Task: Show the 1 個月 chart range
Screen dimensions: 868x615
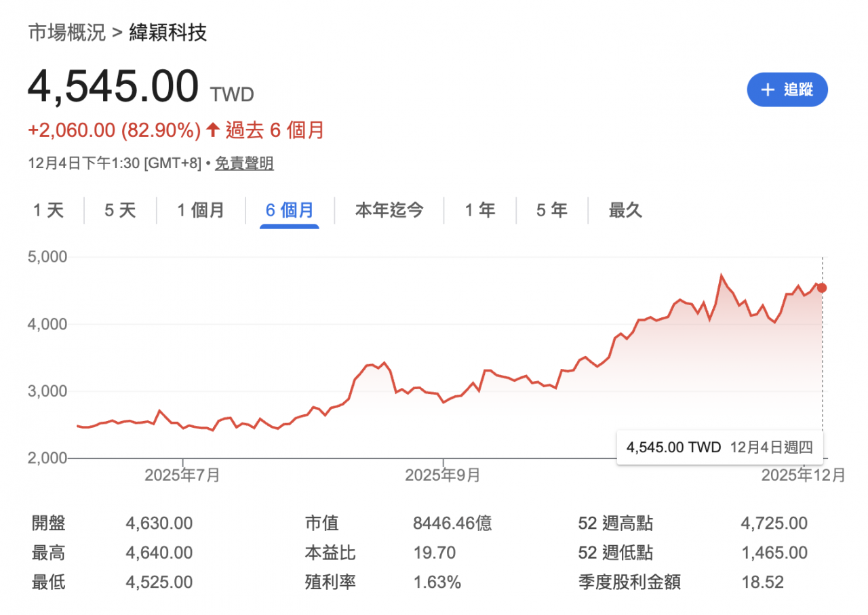Action: 201,210
